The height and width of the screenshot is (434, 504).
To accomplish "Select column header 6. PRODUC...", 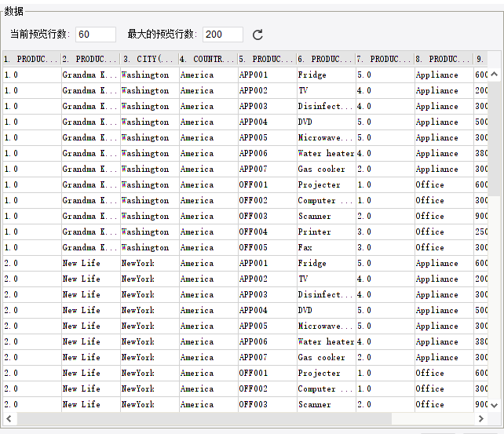I will (x=326, y=59).
